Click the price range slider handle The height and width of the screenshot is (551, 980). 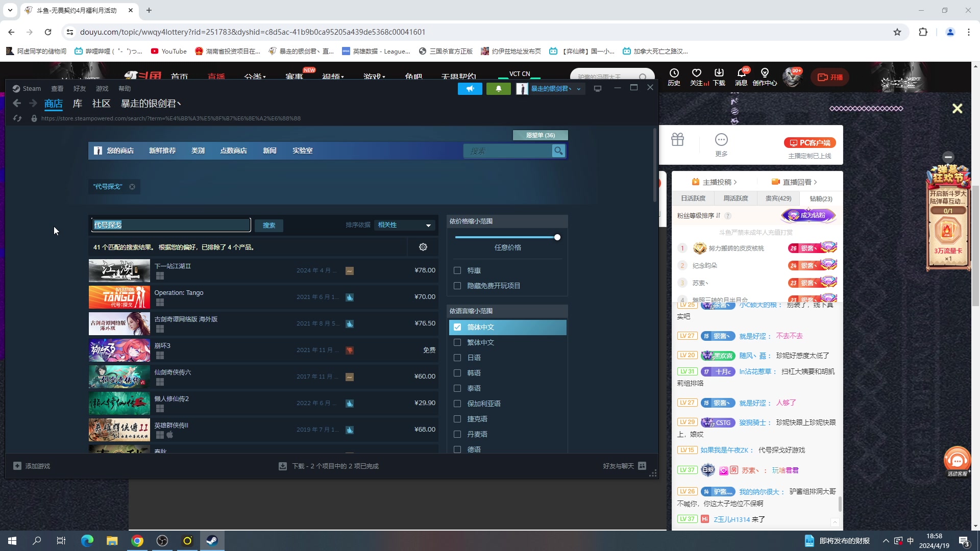[x=557, y=237]
